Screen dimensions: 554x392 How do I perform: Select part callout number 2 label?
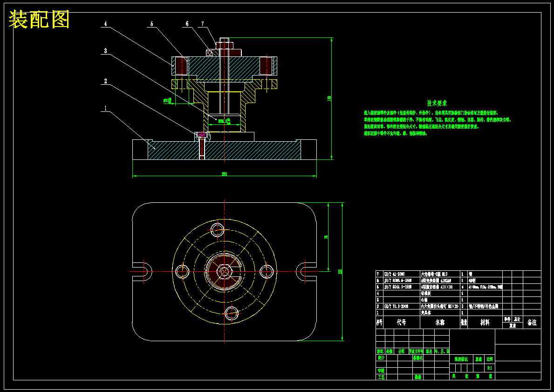click(105, 81)
